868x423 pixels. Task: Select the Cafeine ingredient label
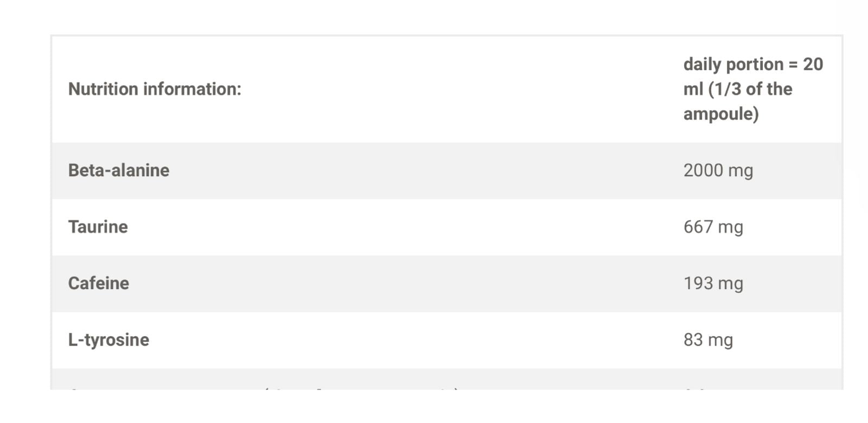tap(99, 283)
